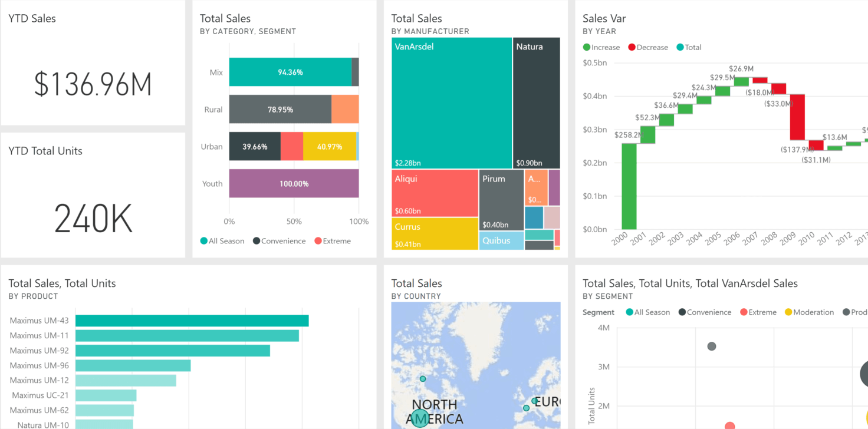Select the Quibus treemap block
The image size is (868, 429).
[x=501, y=240]
